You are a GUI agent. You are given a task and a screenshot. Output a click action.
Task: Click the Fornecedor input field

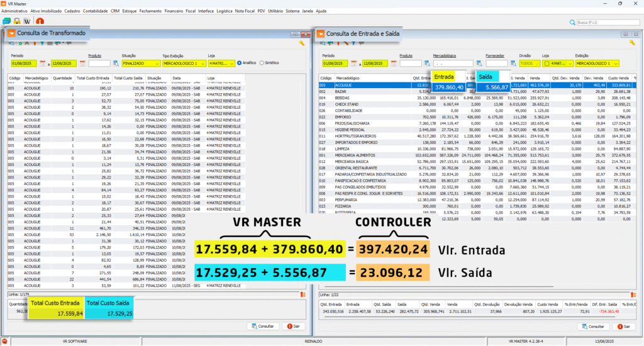coord(497,64)
